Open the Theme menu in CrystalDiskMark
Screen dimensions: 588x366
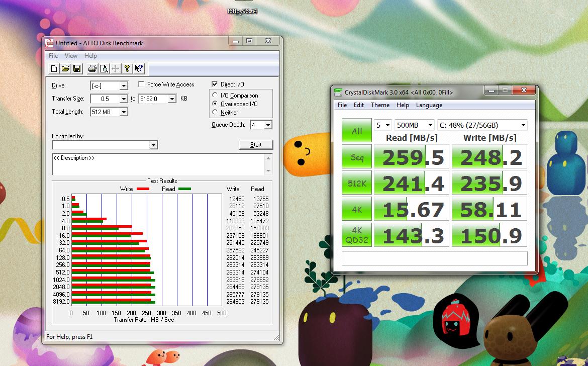[x=380, y=105]
